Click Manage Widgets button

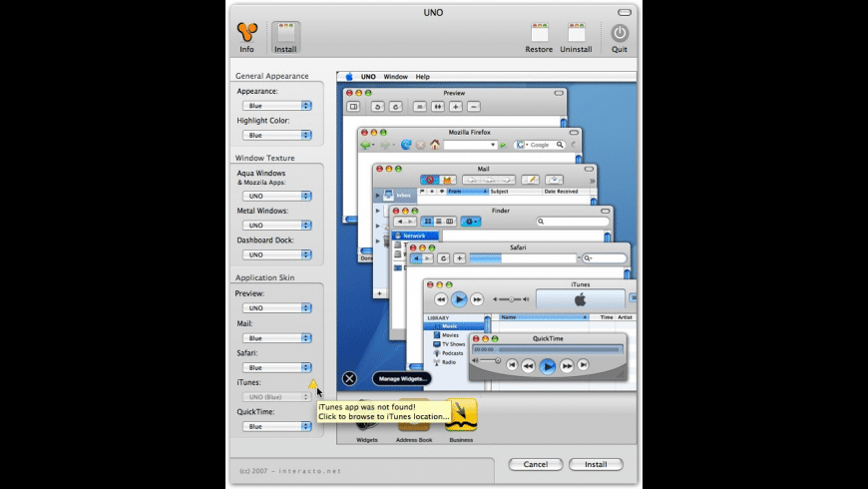click(402, 379)
